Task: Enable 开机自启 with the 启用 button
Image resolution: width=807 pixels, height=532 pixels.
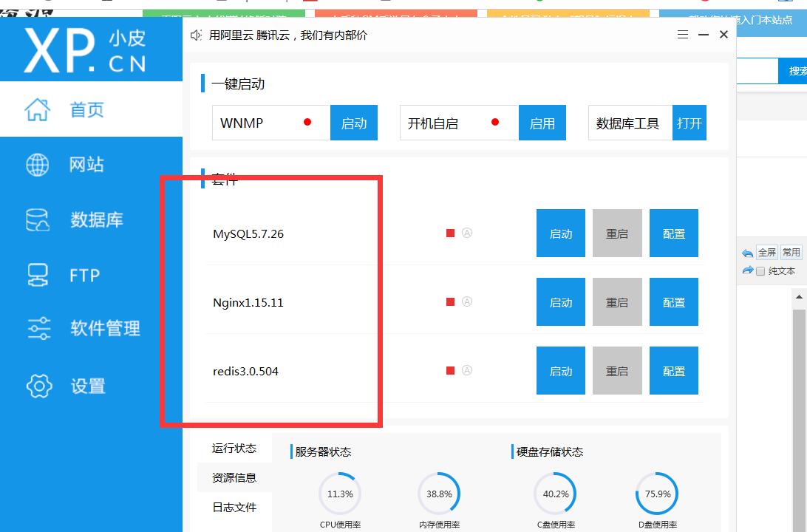Action: (x=542, y=123)
